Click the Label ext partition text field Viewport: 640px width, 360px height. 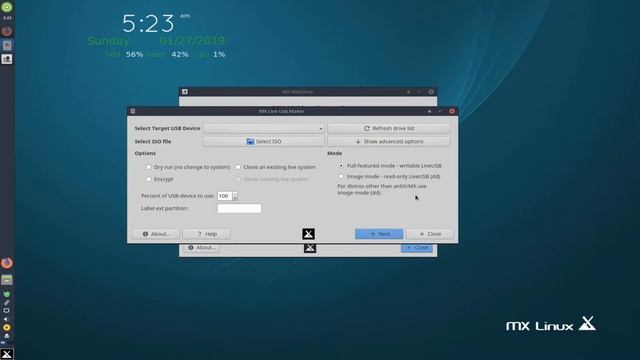(x=239, y=208)
